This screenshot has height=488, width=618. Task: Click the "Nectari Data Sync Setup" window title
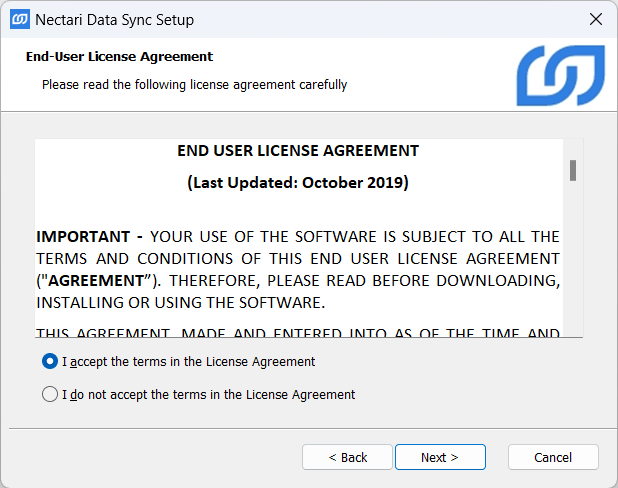pyautogui.click(x=114, y=19)
